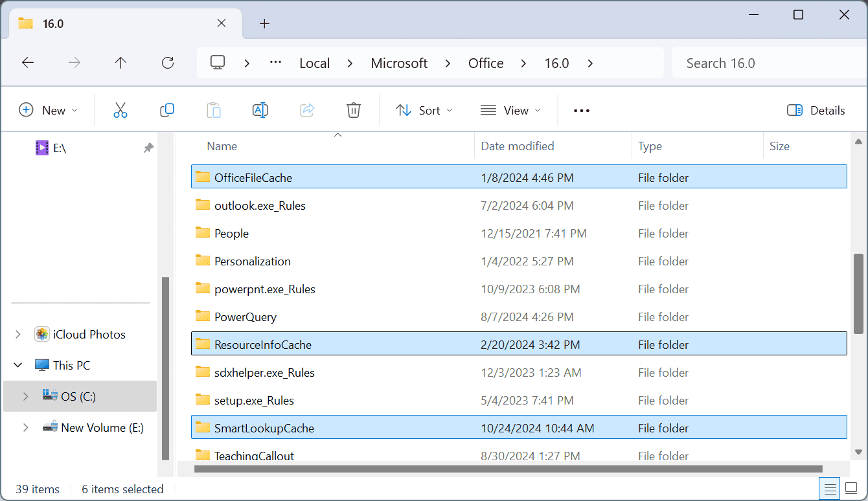Click the Copy icon in toolbar
The image size is (868, 501).
point(167,110)
